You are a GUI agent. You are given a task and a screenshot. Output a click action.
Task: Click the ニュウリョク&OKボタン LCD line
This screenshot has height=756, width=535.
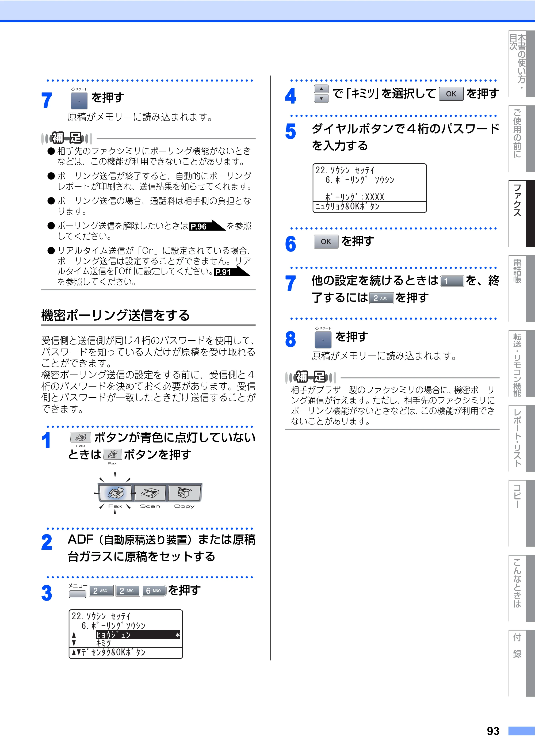pos(347,207)
